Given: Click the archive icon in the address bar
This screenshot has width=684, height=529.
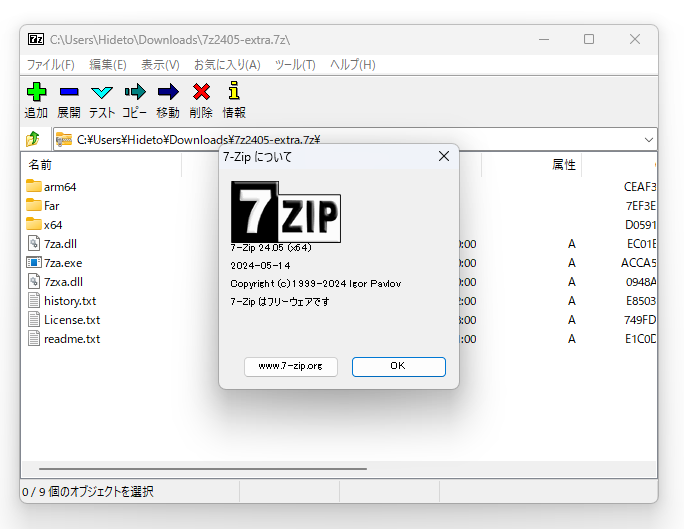Looking at the screenshot, I should pos(64,139).
